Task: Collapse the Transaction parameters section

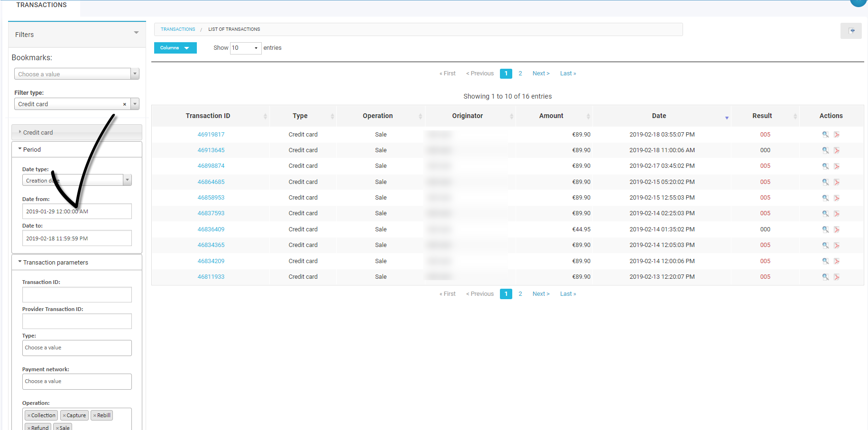Action: (77, 262)
